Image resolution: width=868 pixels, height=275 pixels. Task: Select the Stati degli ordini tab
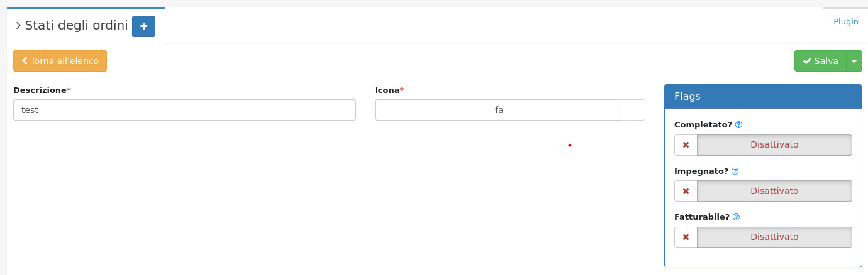pyautogui.click(x=75, y=26)
